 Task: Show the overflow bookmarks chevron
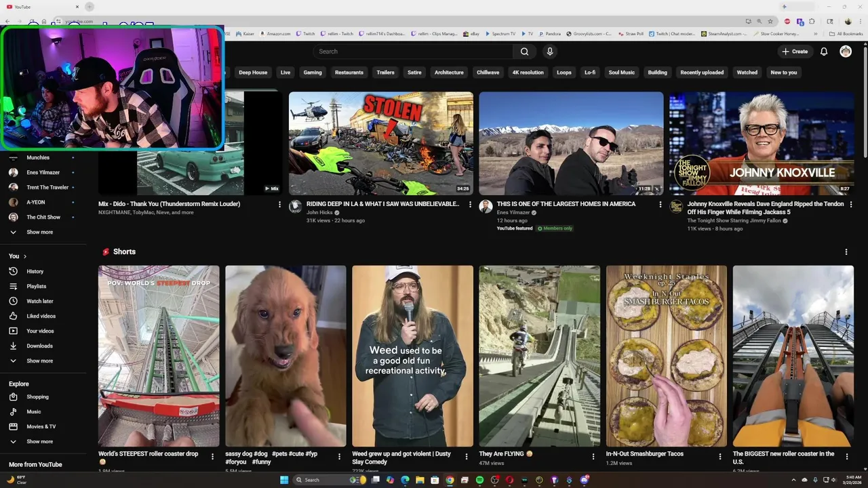pyautogui.click(x=816, y=33)
